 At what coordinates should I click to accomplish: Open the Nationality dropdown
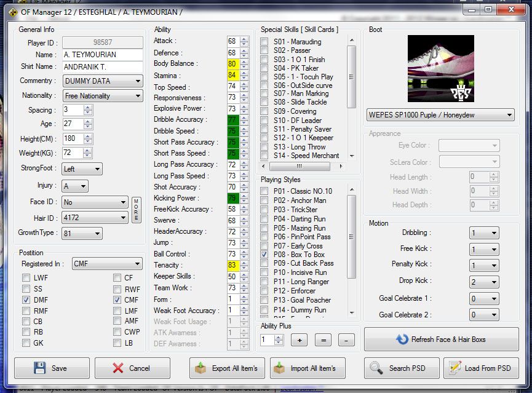pyautogui.click(x=103, y=96)
